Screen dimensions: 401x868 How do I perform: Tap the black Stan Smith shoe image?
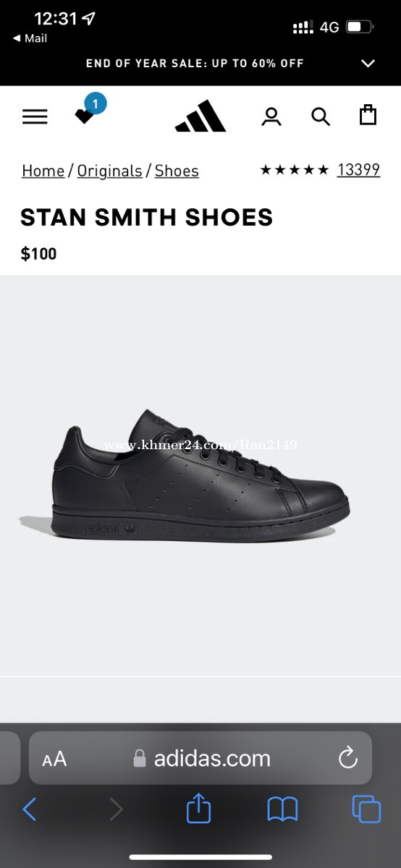pyautogui.click(x=185, y=479)
